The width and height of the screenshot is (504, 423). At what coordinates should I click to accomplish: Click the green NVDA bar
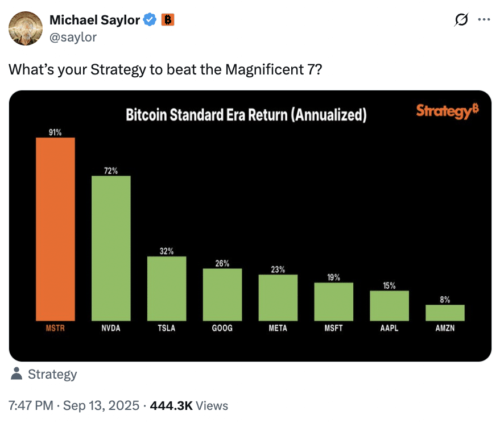(111, 248)
